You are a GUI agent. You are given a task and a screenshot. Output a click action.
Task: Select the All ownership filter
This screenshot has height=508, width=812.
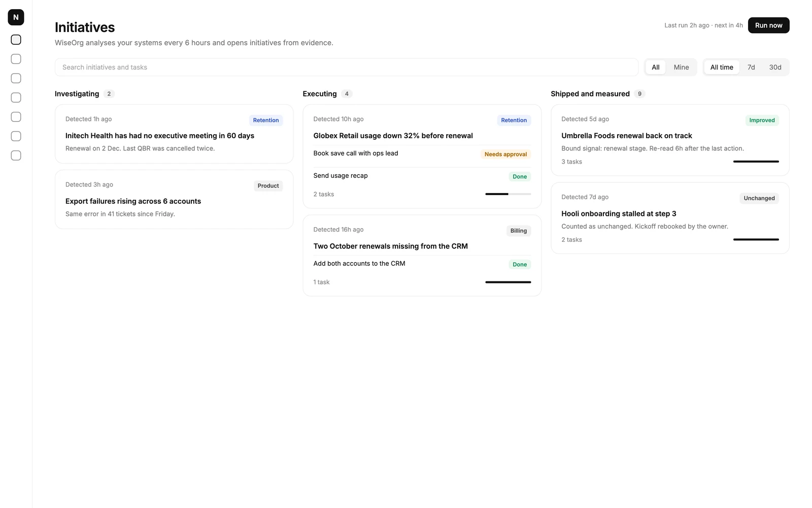coord(656,67)
